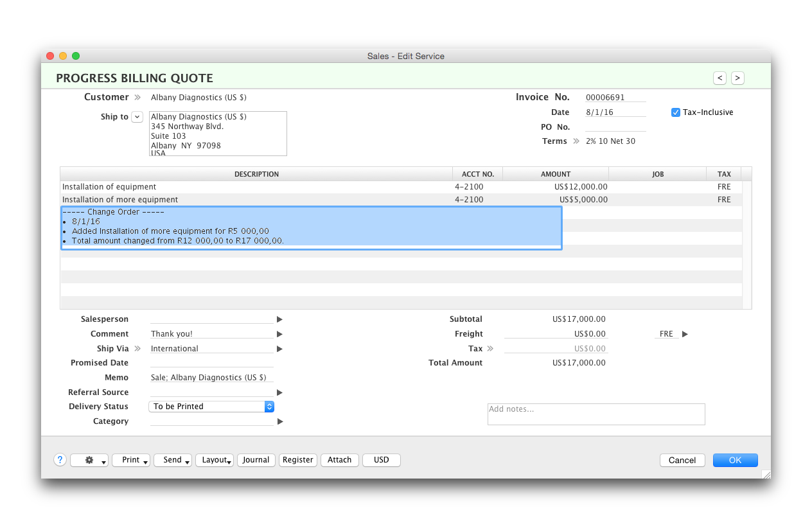Screen dimensions: 812x528
Task: Go to the previous record arrow
Action: [x=720, y=78]
